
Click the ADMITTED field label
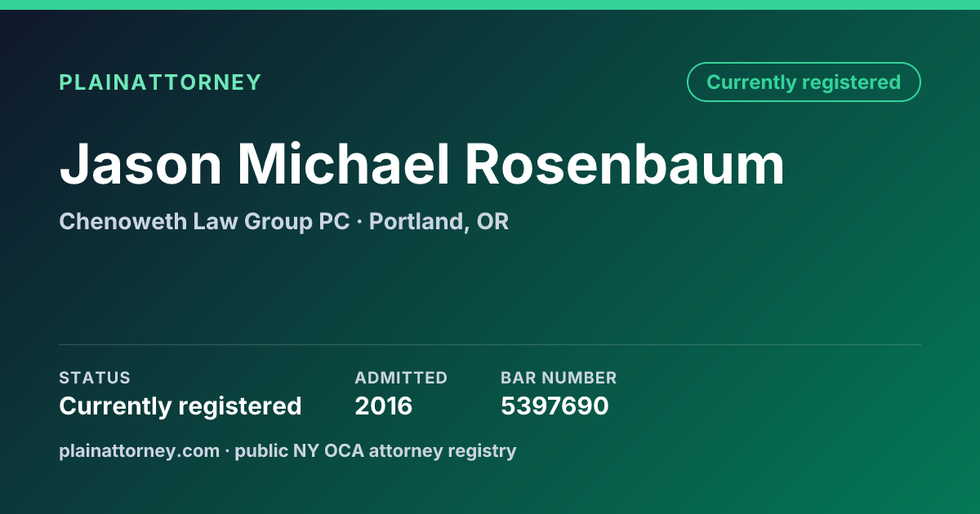401,378
